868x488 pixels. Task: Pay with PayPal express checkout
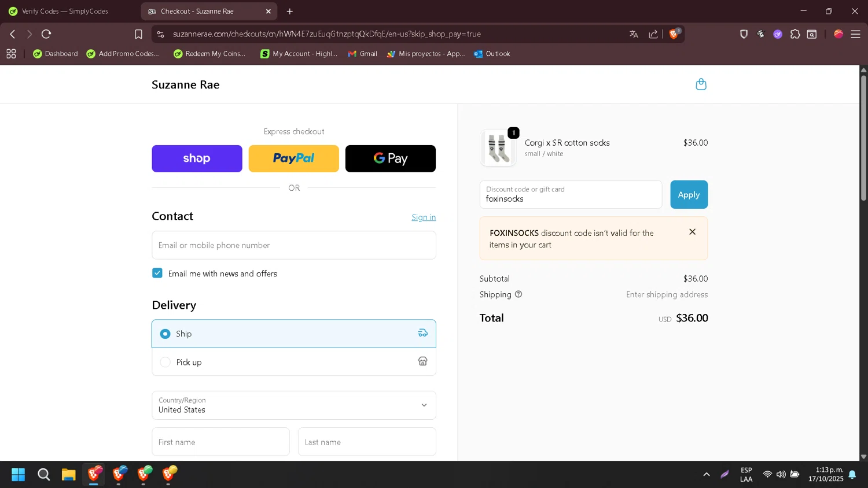point(294,158)
